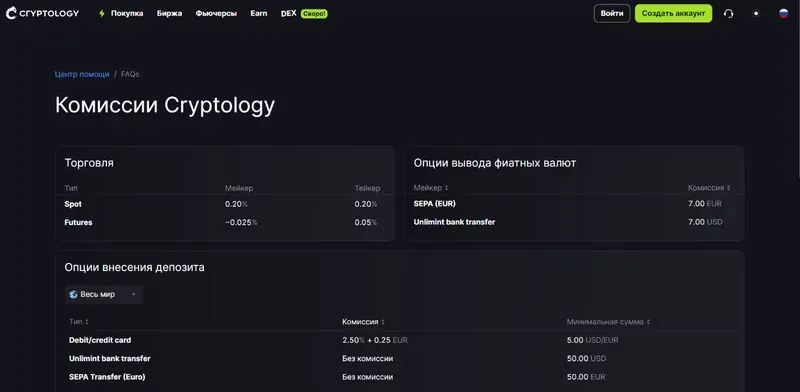
Task: Click the Создать аккаунт button
Action: click(x=673, y=13)
